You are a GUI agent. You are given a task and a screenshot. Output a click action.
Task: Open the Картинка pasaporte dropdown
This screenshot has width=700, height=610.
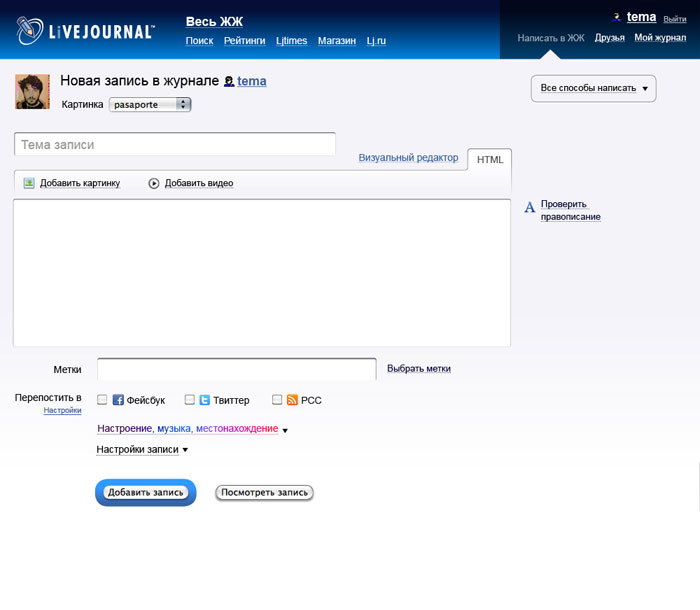coord(150,104)
